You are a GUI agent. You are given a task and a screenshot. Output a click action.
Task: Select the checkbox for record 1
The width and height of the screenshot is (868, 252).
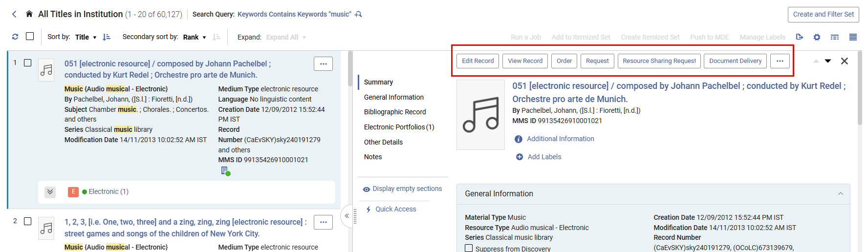[x=28, y=63]
